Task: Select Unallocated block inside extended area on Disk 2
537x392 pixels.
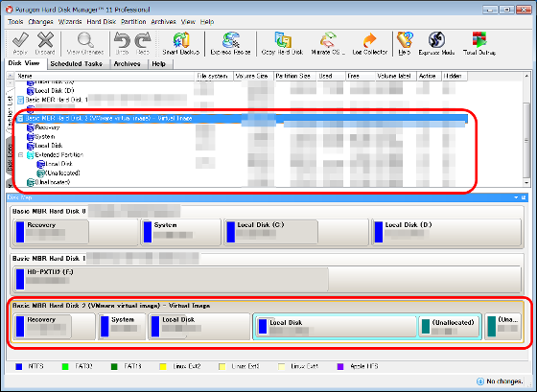Action: coord(449,326)
